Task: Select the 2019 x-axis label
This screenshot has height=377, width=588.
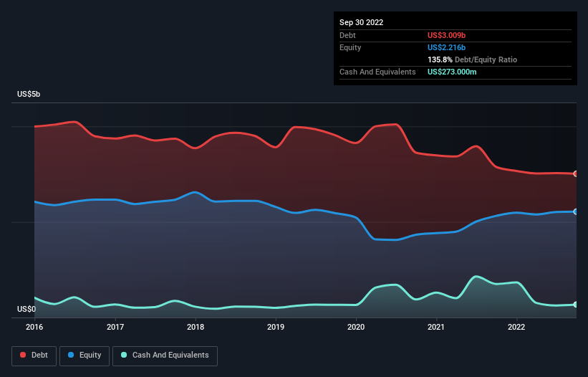Action: (276, 327)
